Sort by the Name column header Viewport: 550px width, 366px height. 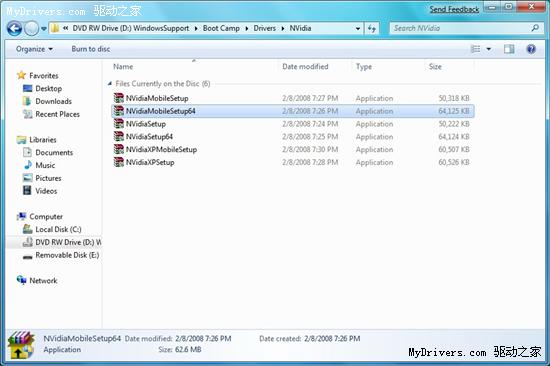click(123, 67)
